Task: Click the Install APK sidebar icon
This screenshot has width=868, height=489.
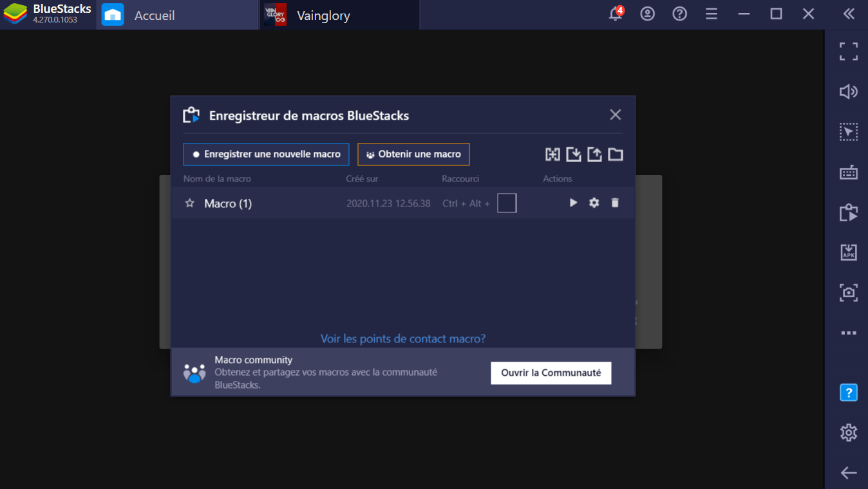Action: (849, 252)
